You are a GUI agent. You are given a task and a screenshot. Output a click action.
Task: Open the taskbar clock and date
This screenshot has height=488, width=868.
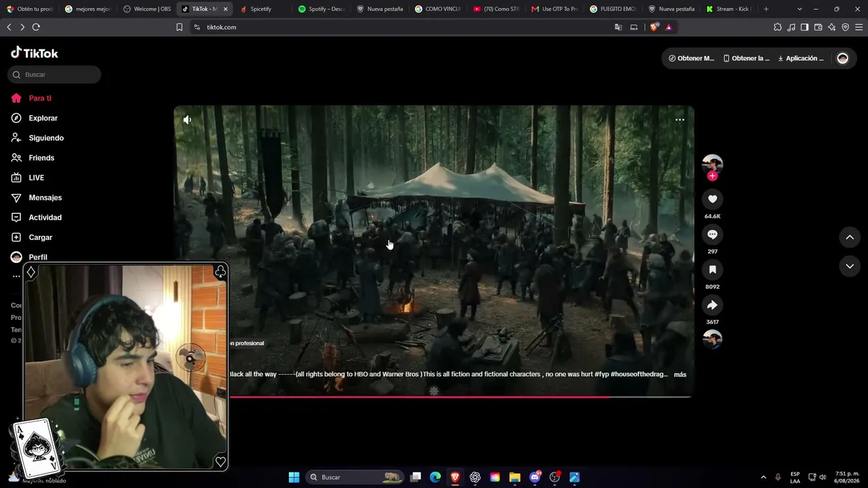847,477
